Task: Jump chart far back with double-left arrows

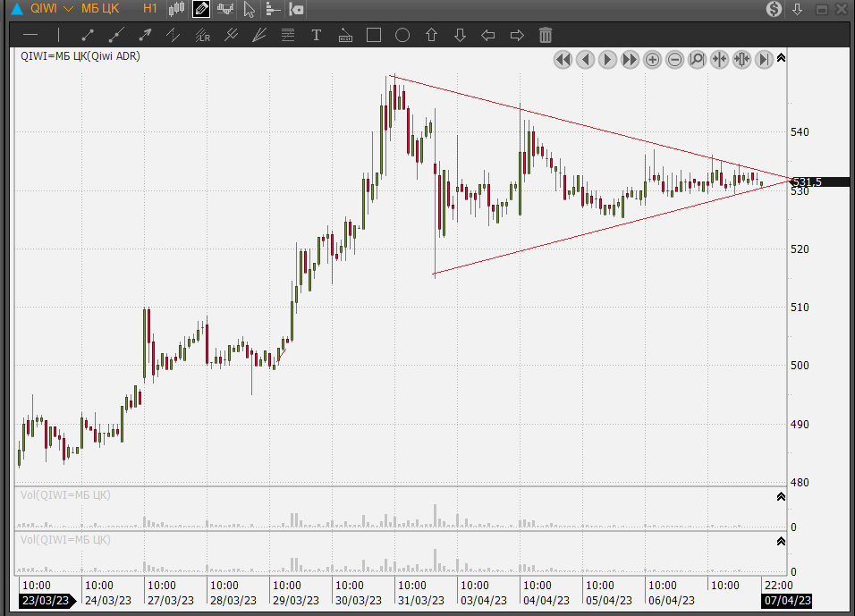Action: (x=563, y=59)
